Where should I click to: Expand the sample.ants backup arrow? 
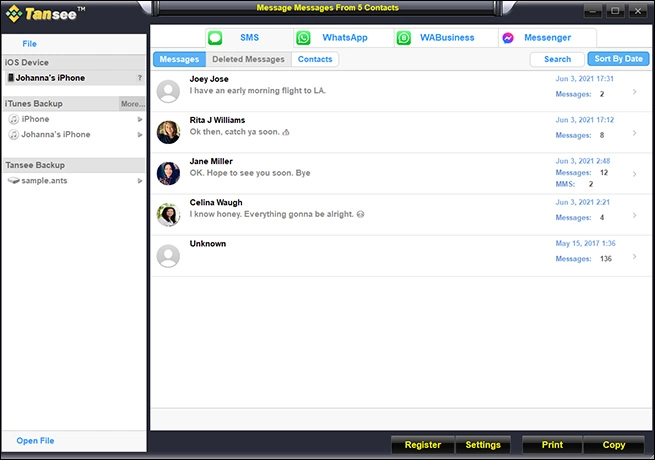coord(140,180)
